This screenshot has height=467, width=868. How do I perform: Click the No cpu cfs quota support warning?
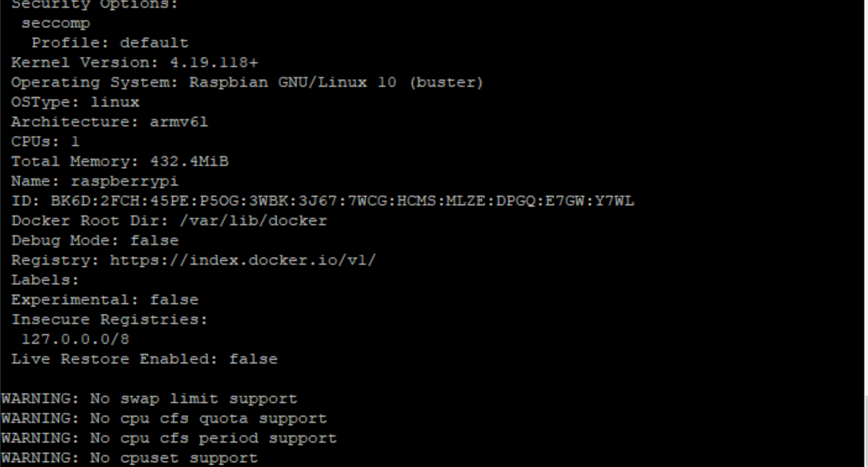pos(164,419)
